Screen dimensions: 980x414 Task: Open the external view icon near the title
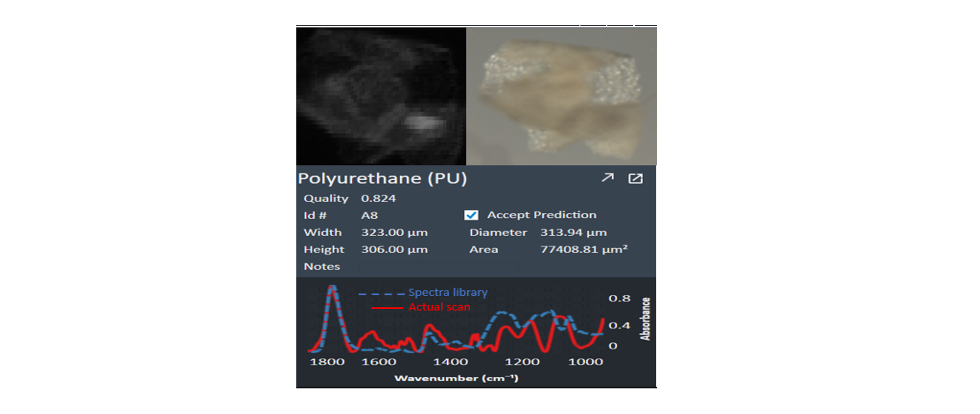pos(636,177)
